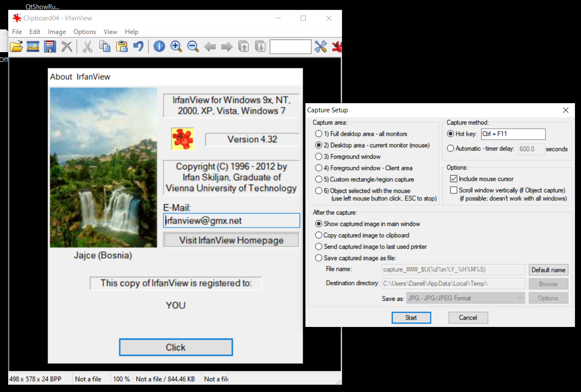This screenshot has height=392, width=581.
Task: Click the Zoom Out magnifier icon
Action: click(193, 46)
